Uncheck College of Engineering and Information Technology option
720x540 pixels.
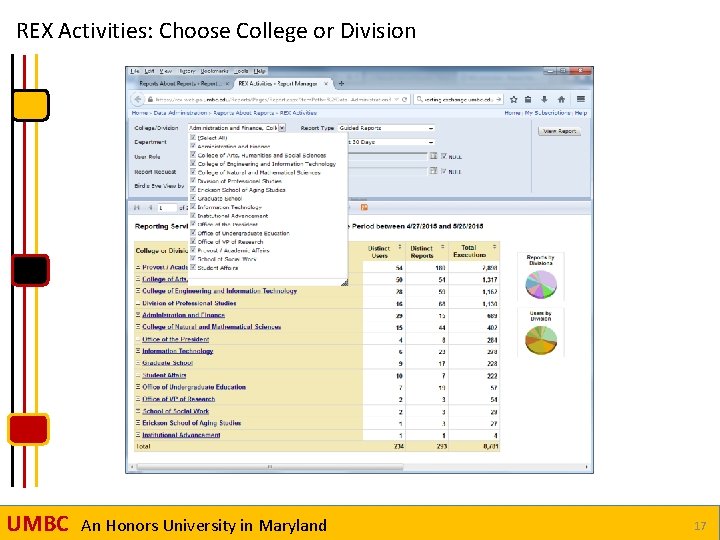pyautogui.click(x=193, y=163)
